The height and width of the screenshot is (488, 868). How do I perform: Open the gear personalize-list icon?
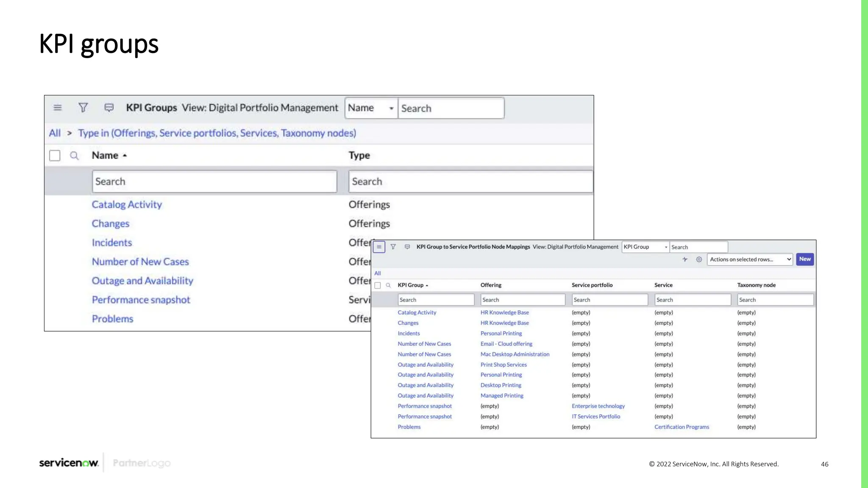699,259
